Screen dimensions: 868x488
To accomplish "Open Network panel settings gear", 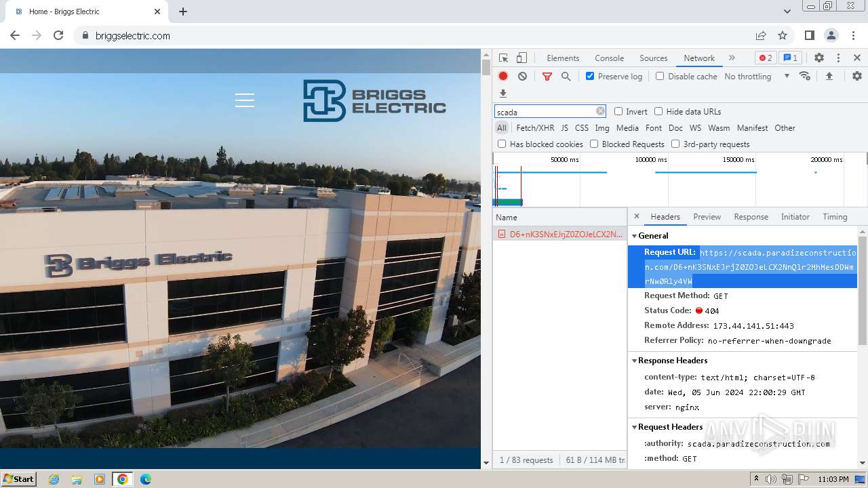I will [857, 77].
